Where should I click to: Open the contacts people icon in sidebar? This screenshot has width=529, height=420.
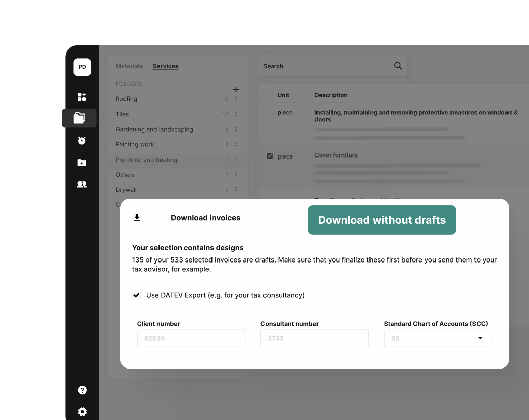click(x=82, y=184)
